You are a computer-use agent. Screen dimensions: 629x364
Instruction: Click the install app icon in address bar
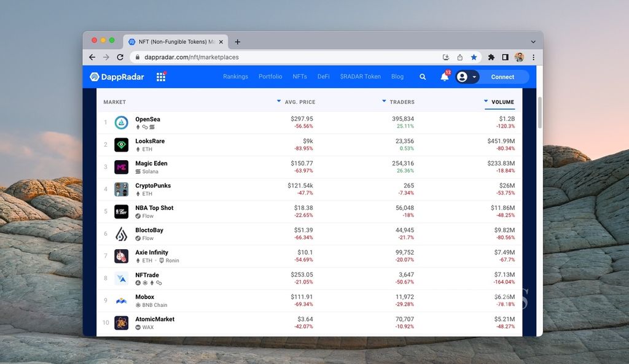(x=446, y=57)
